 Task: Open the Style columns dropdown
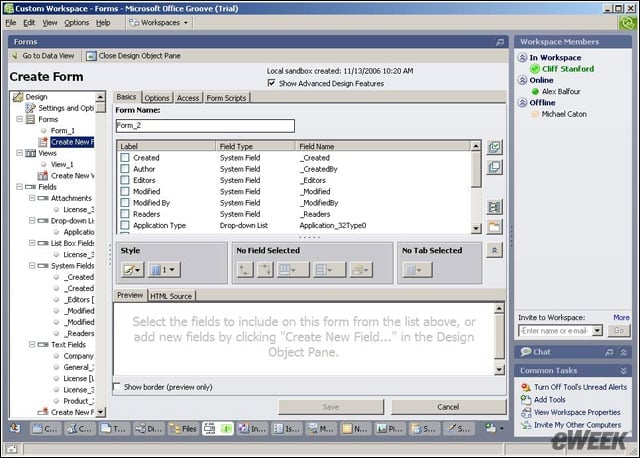164,269
